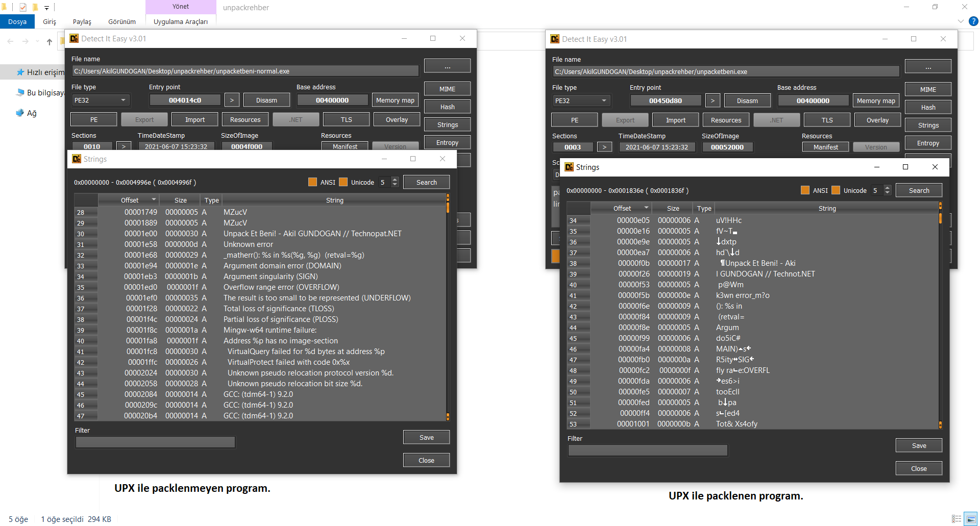Navigate back with the back arrow
The image size is (980, 526).
[x=11, y=42]
